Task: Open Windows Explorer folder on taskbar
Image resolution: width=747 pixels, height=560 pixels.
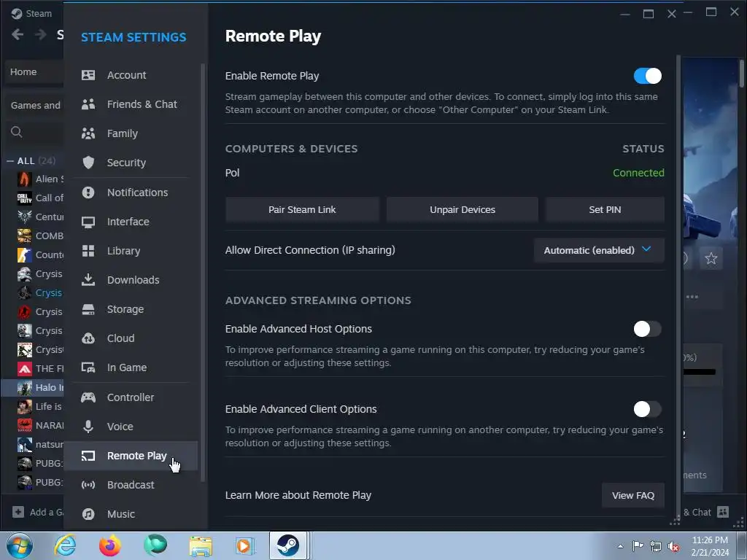Action: click(201, 545)
